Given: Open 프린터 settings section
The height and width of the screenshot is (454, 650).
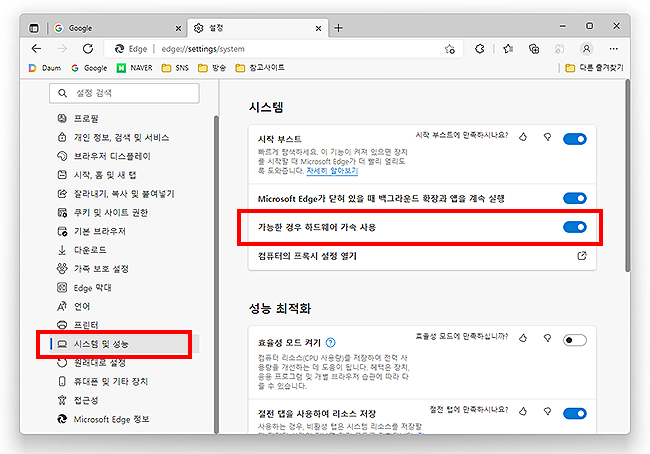Looking at the screenshot, I should click(78, 325).
